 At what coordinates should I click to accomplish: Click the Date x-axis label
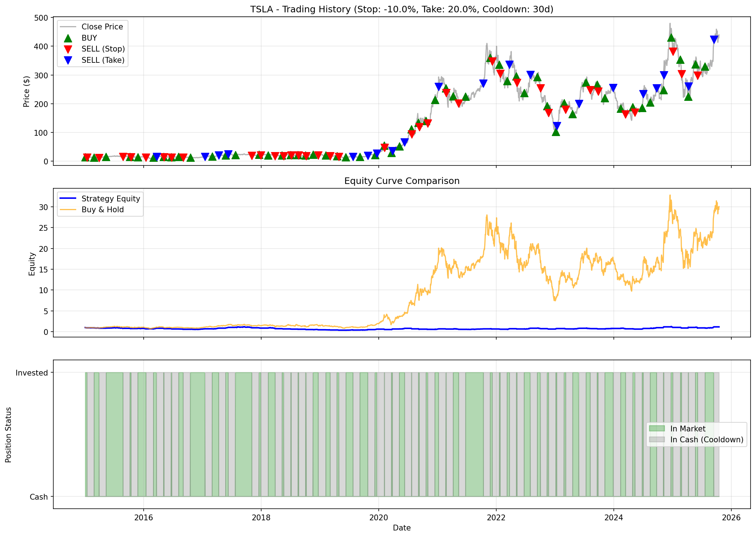402,528
